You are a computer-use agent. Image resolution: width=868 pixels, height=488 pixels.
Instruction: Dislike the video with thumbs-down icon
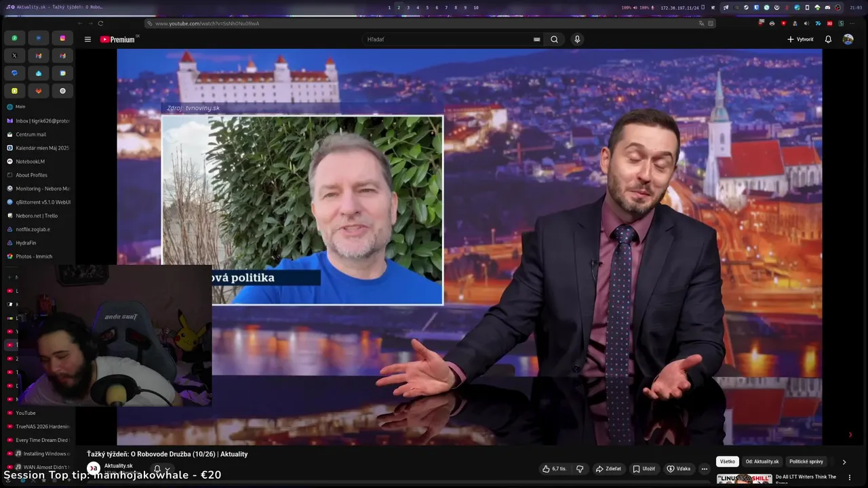580,468
